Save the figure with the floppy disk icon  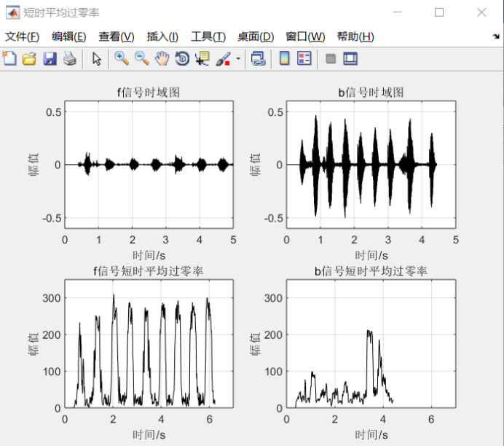click(50, 59)
